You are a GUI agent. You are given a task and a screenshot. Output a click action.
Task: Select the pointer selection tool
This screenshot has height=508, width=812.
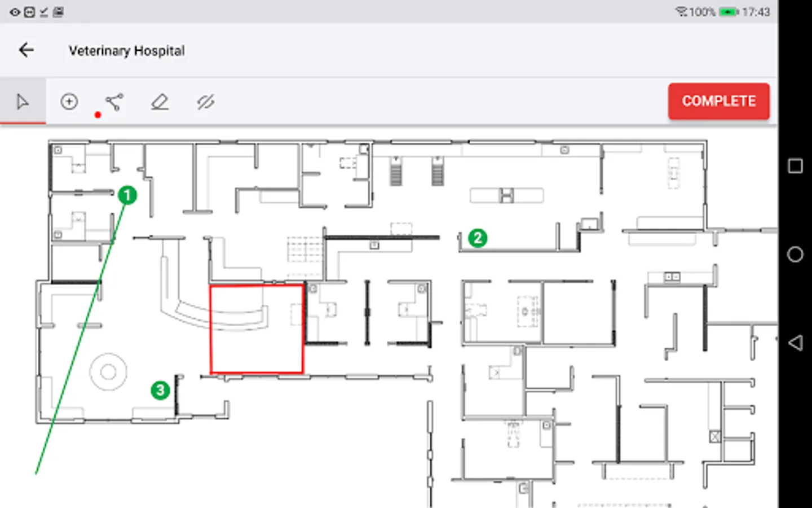[23, 102]
